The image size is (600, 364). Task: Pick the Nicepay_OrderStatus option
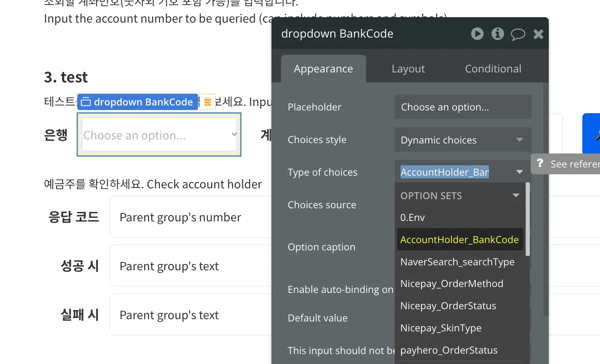448,306
